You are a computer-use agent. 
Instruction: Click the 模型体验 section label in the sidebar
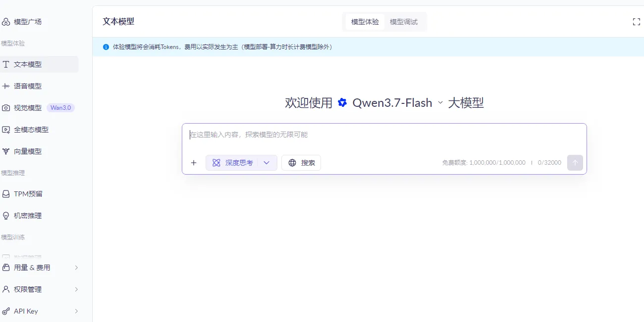13,44
